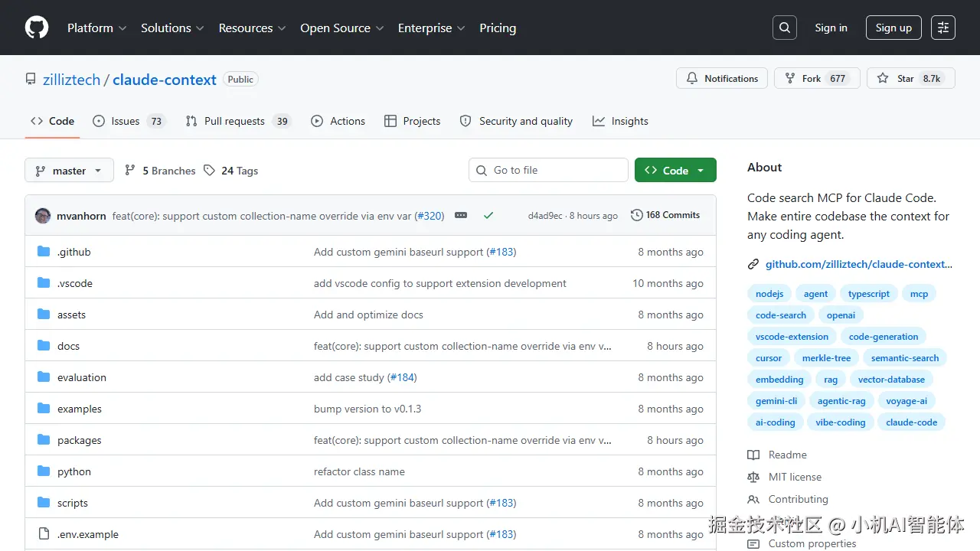Click the commit status green checkmark
Viewport: 980px width, 551px height.
[488, 216]
